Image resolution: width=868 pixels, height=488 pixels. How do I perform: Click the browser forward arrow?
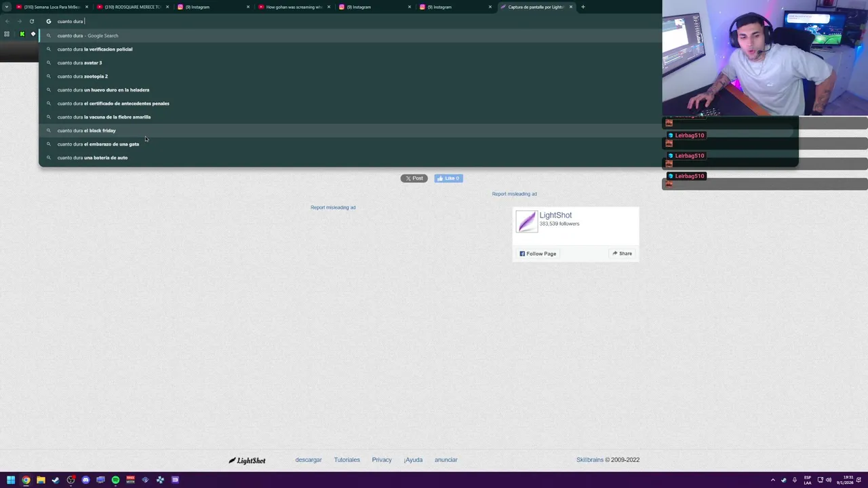click(x=19, y=21)
